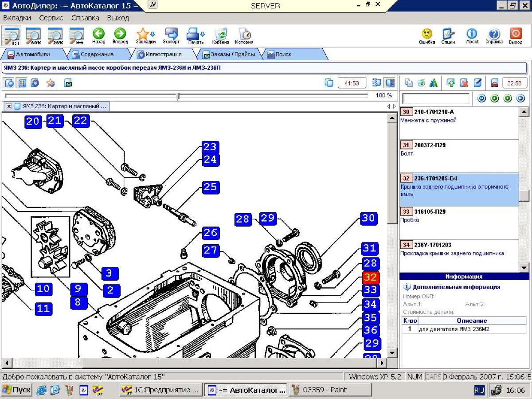This screenshot has width=532, height=399.
Task: Click the green letter A font icon
Action: (434, 83)
